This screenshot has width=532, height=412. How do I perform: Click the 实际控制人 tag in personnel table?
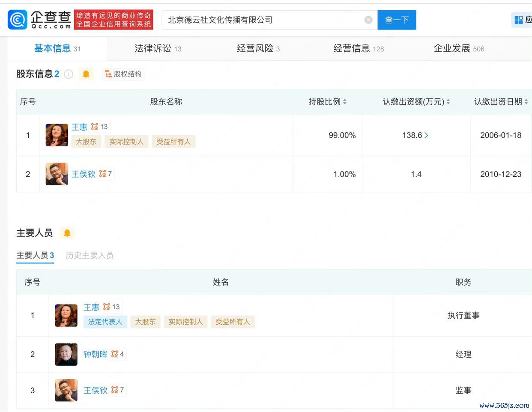pos(185,322)
